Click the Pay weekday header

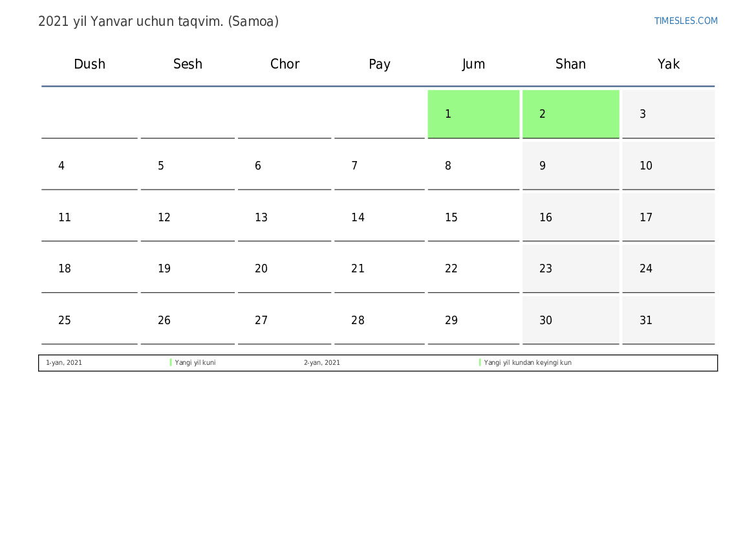(380, 64)
